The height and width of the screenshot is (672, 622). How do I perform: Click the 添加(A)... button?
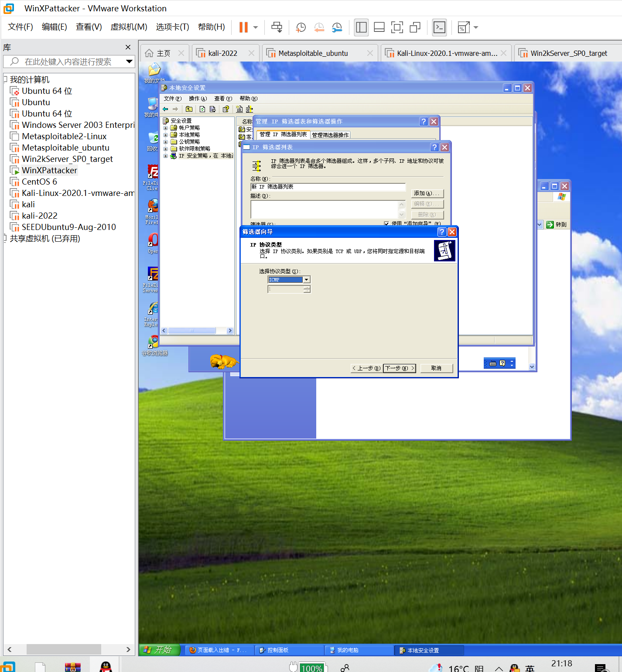[427, 193]
